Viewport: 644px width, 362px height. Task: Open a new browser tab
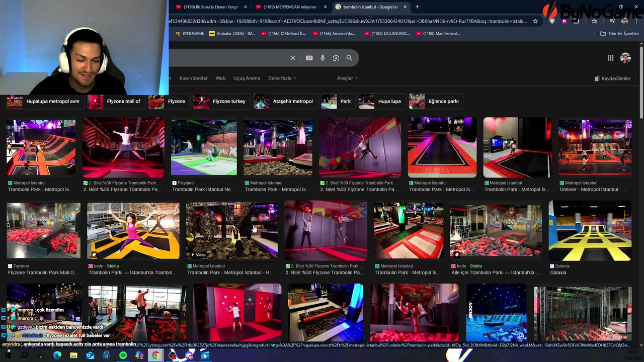point(417,7)
